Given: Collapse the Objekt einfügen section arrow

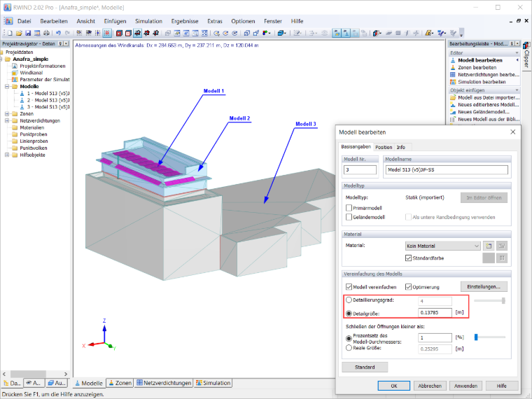Looking at the screenshot, I should 517,90.
